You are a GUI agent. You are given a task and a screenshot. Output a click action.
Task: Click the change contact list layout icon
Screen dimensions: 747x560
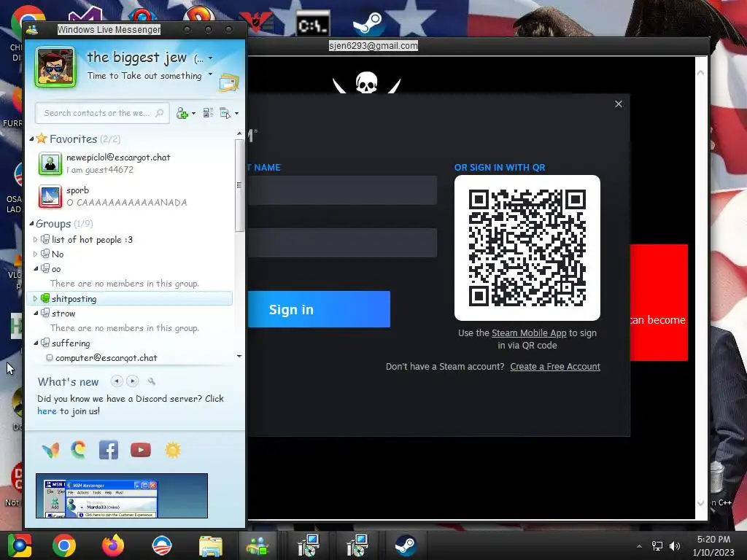tap(208, 113)
